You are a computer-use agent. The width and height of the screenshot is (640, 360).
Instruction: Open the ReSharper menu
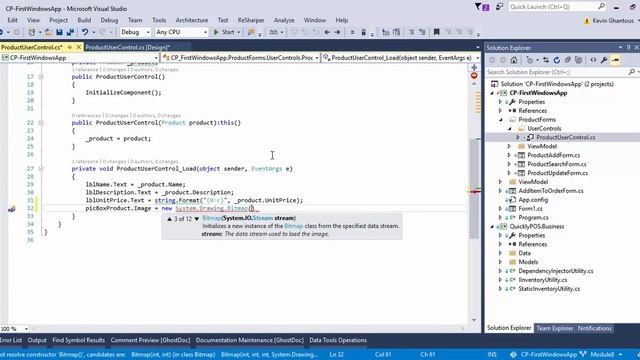click(x=251, y=20)
